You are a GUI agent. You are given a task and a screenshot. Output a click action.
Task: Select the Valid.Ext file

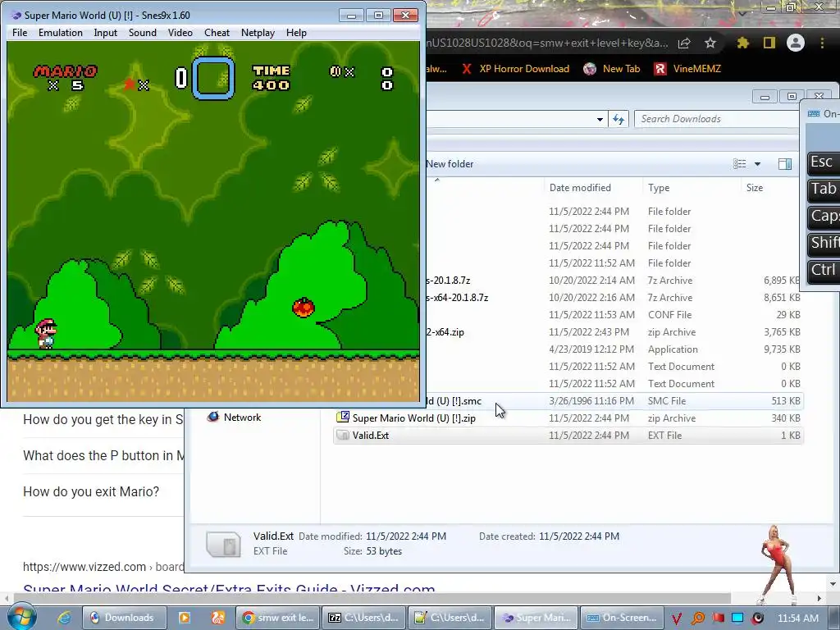[x=568, y=436]
